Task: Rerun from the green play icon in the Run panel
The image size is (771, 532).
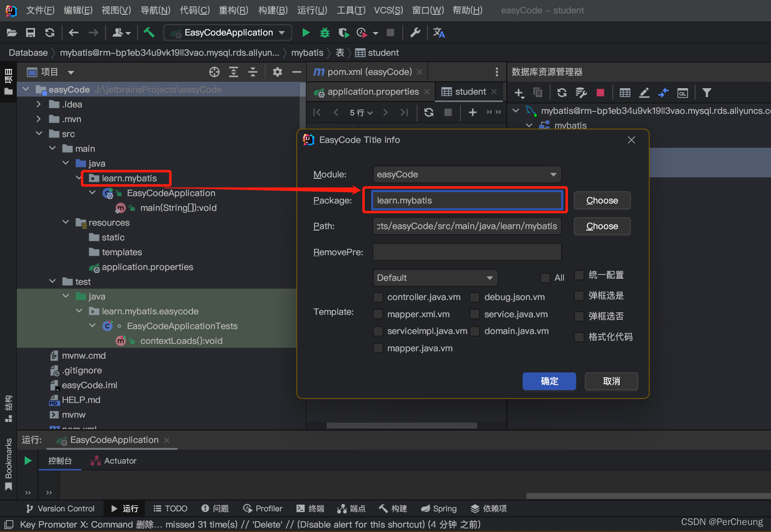Action: click(x=28, y=461)
